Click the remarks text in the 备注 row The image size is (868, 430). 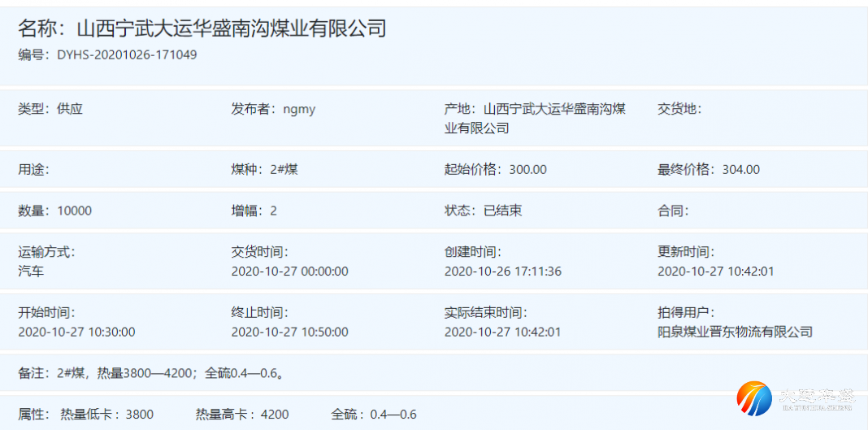[x=172, y=373]
